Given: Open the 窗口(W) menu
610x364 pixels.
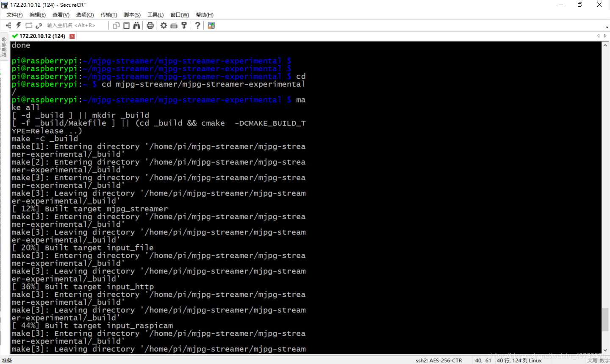Looking at the screenshot, I should [180, 15].
